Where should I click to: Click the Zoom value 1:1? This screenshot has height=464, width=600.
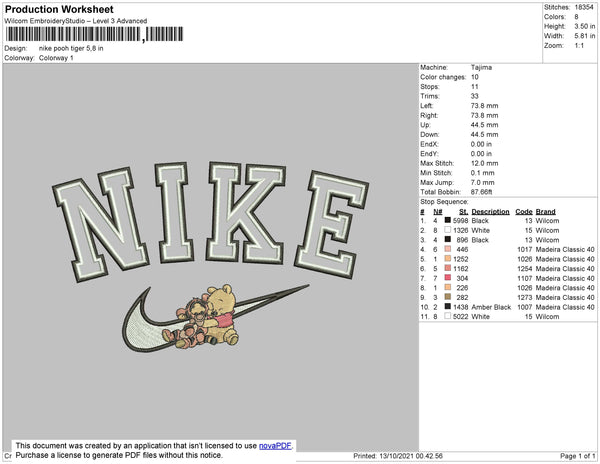[579, 46]
